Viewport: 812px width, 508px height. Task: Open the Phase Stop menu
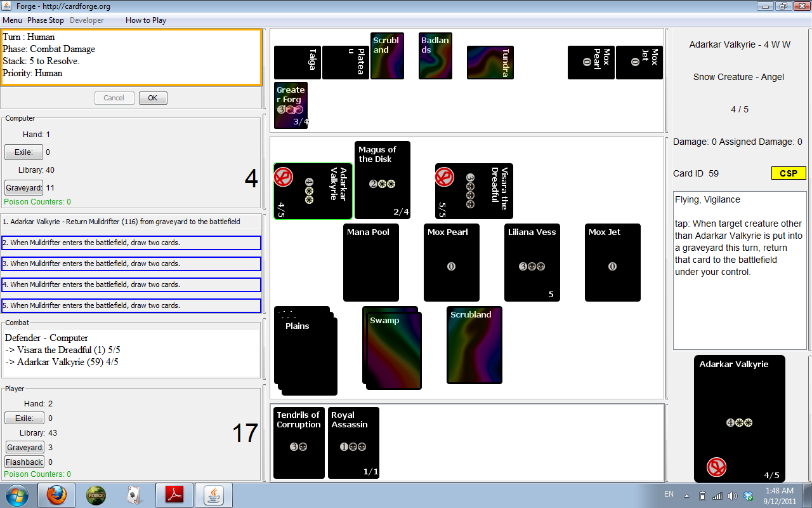(46, 20)
